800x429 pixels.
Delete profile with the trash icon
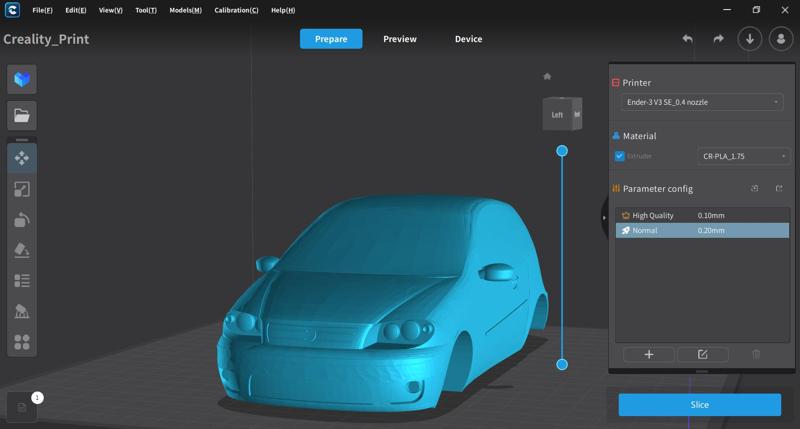click(756, 355)
